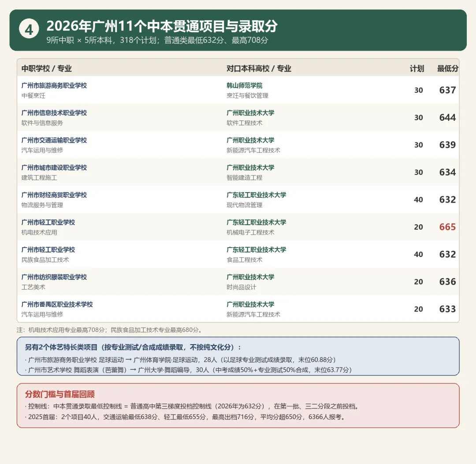
Task: Click '软件工程技术'
Action: pyautogui.click(x=244, y=123)
